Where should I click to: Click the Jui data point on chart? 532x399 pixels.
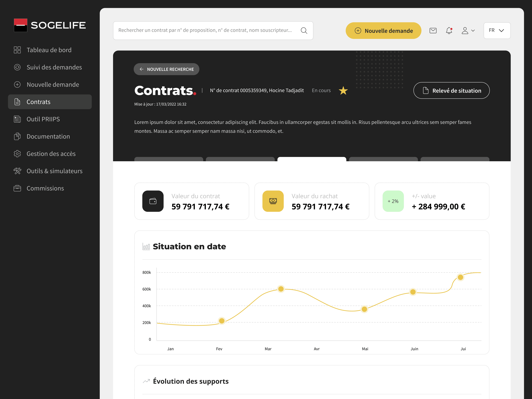click(460, 277)
